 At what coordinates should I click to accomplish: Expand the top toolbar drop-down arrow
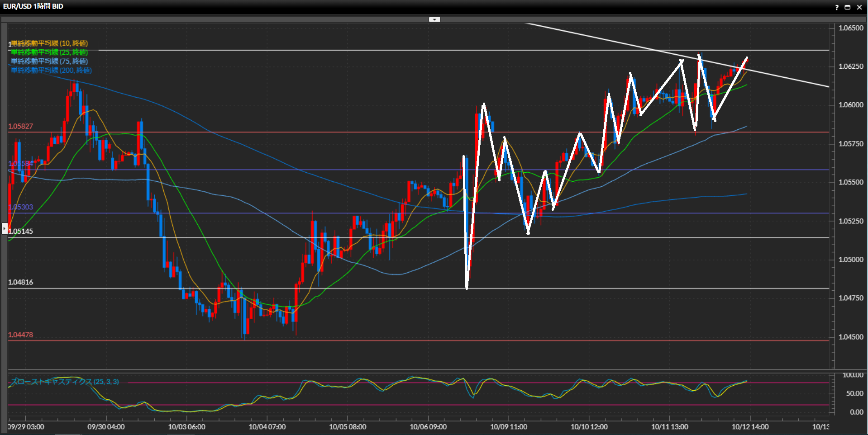[x=434, y=19]
